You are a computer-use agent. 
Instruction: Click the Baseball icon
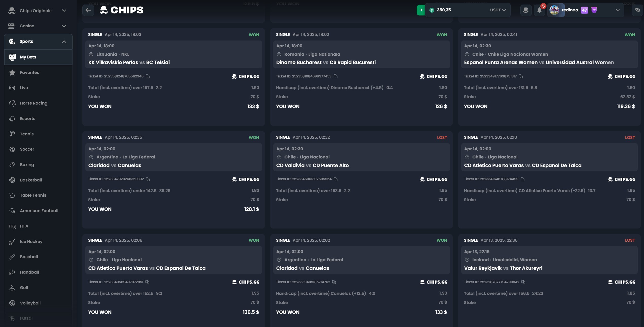pyautogui.click(x=12, y=257)
